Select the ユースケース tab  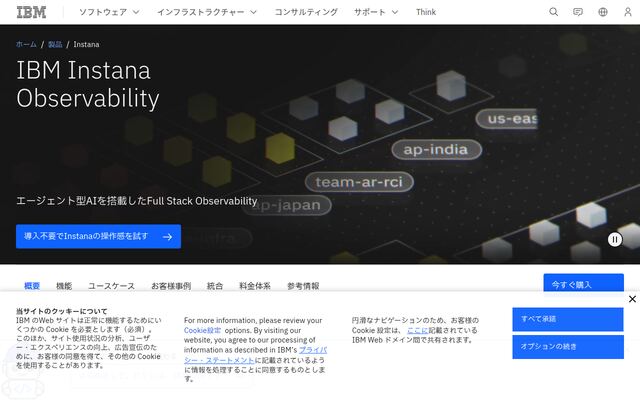111,286
